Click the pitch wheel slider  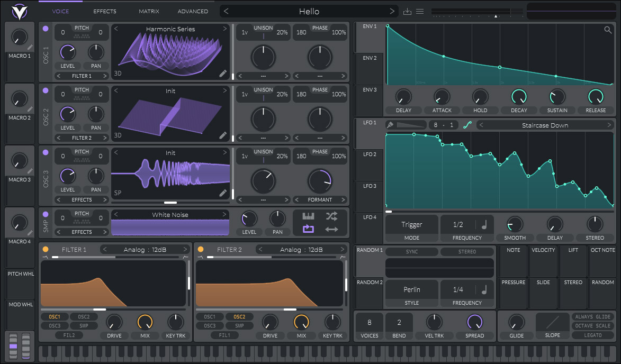click(20, 286)
